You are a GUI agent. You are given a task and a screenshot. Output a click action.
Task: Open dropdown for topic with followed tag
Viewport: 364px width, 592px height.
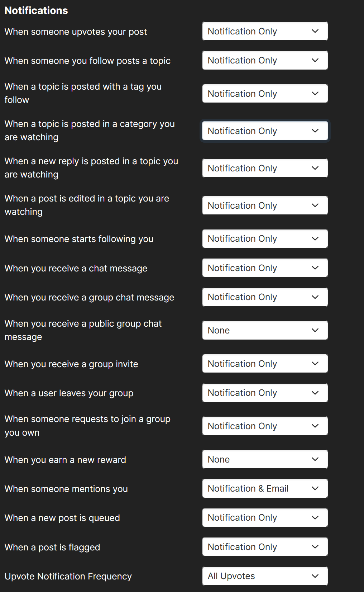tap(265, 94)
